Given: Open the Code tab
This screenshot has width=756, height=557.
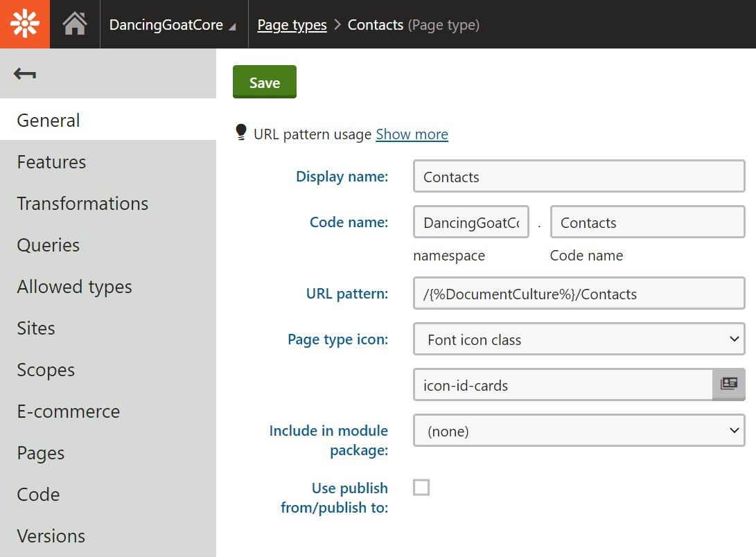Looking at the screenshot, I should (x=108, y=495).
